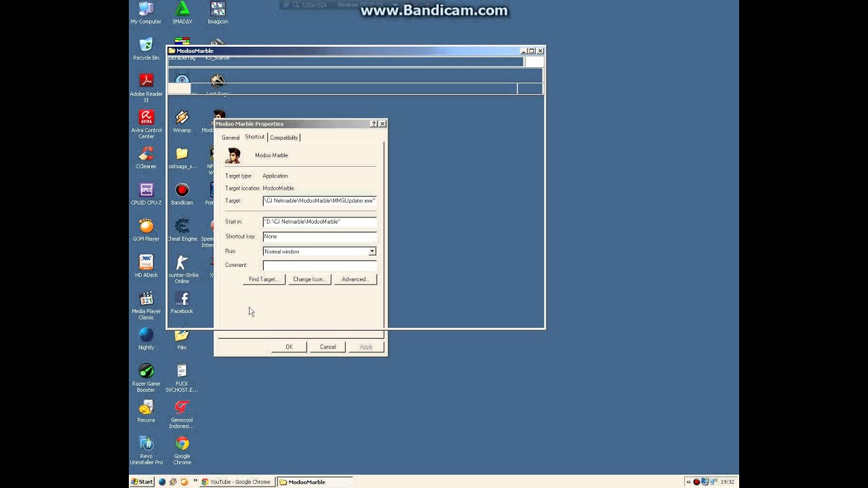Cancel the Modoo Marble Properties dialog
Viewport: 868px width, 488px height.
tap(328, 347)
